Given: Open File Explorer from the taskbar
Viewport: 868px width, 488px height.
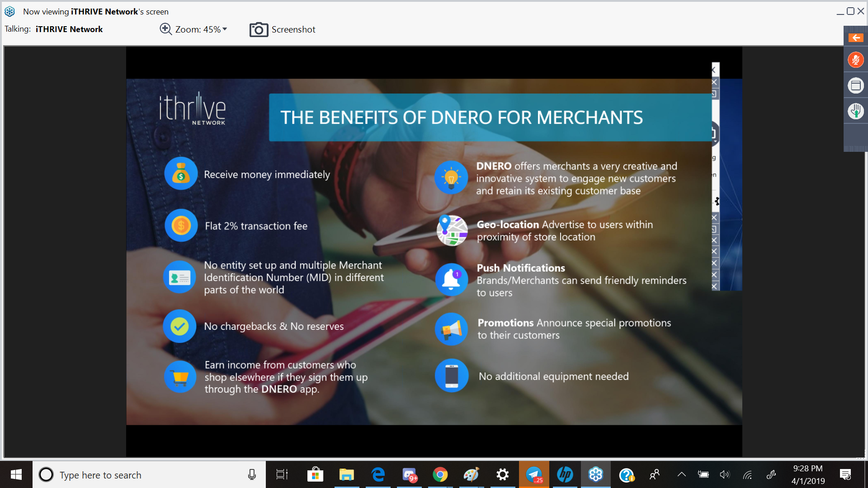Looking at the screenshot, I should [346, 474].
